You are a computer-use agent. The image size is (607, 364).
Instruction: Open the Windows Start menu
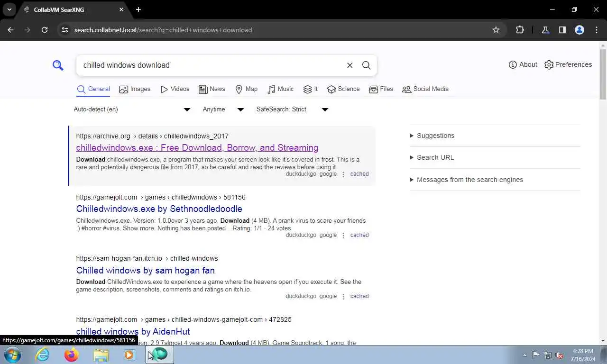[x=13, y=355]
